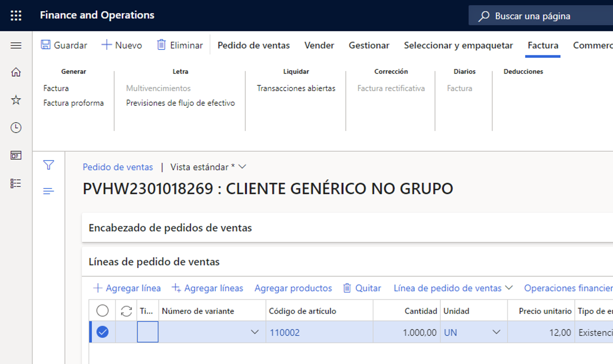Viewport: 613px width, 364px height.
Task: Click Precio unitario column header
Action: (541, 311)
